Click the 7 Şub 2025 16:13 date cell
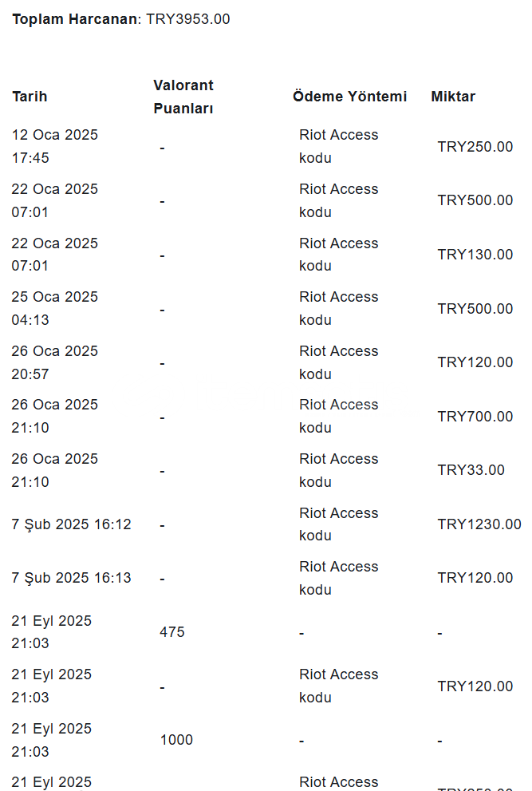Viewport: 532px width, 791px height. [x=71, y=578]
